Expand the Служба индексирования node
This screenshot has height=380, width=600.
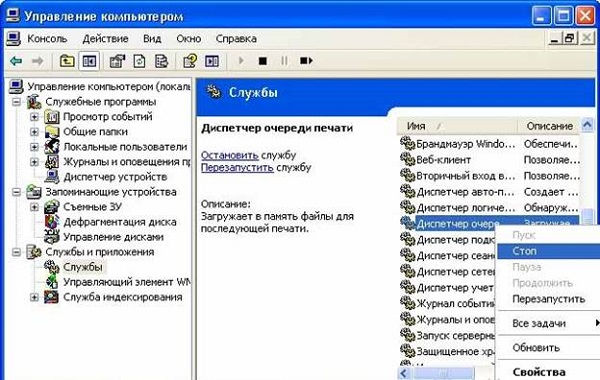coord(34,297)
